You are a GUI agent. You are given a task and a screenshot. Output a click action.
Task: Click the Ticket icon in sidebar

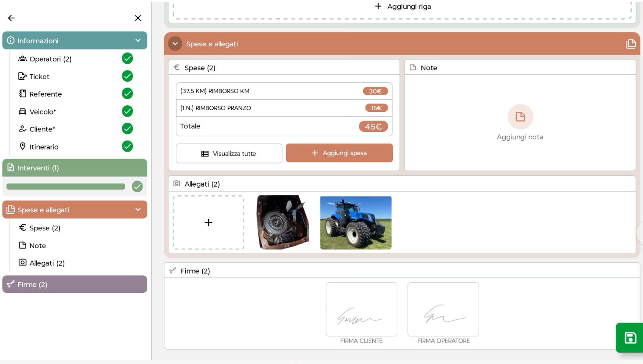click(x=22, y=76)
